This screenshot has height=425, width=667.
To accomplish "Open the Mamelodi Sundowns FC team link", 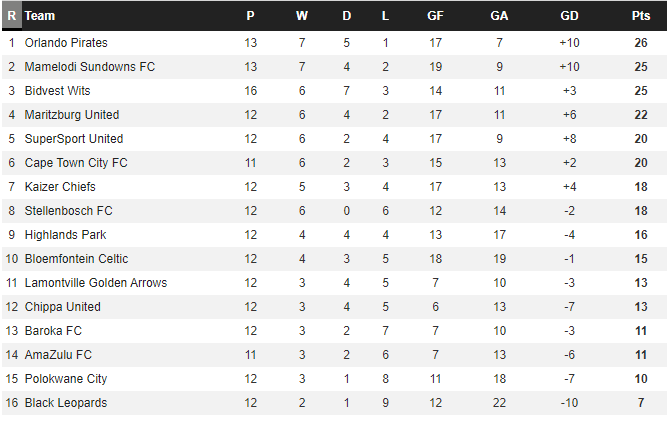I will coord(90,67).
